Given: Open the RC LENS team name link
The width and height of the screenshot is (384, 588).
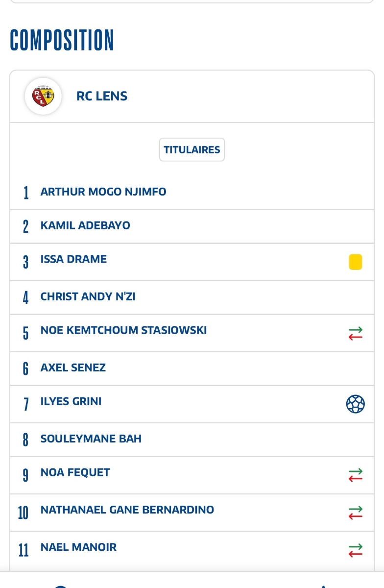Looking at the screenshot, I should tap(102, 96).
